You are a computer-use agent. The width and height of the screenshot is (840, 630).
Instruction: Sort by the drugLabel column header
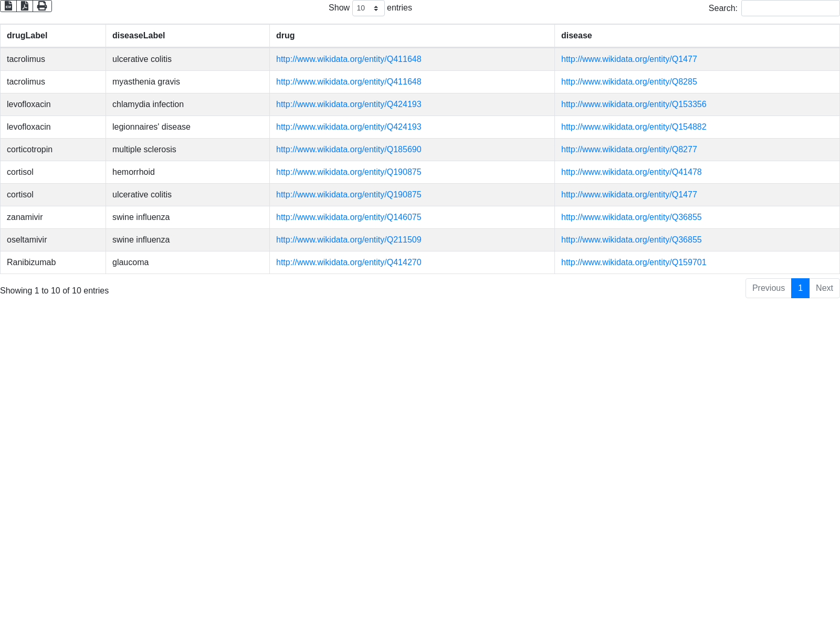tap(27, 36)
